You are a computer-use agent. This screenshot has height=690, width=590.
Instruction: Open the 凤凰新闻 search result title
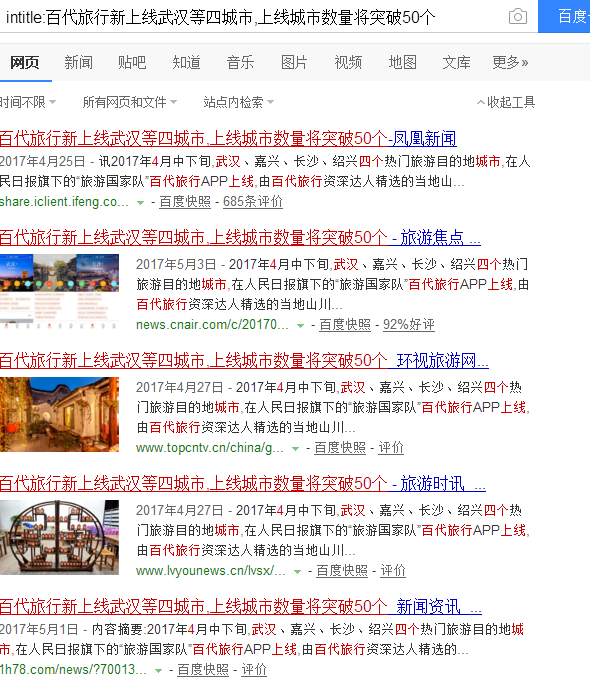pos(228,139)
